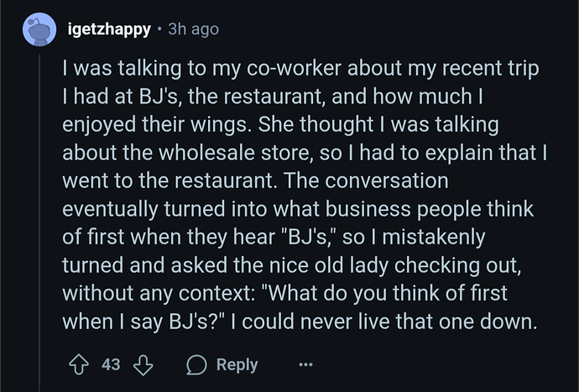Viewport: 579px width, 392px height.
Task: Click the Reply button text
Action: (x=237, y=364)
